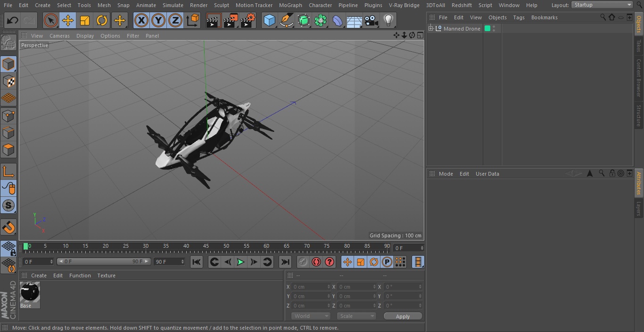
Task: Open the Scale mode dropdown
Action: pos(356,316)
